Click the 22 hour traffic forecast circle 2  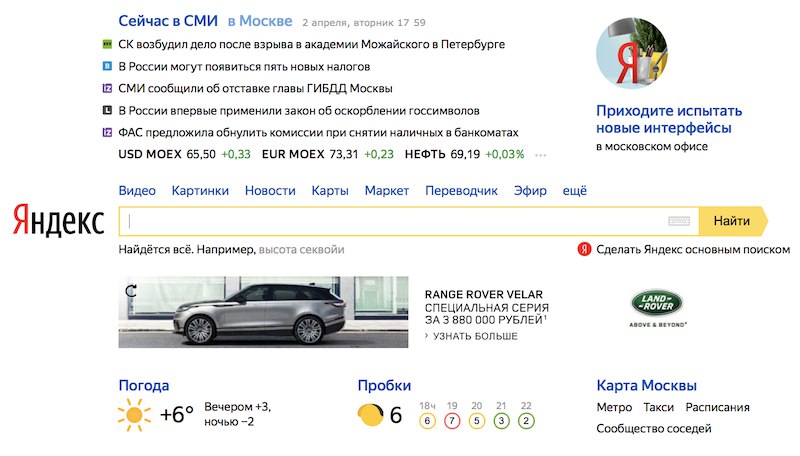pos(526,421)
